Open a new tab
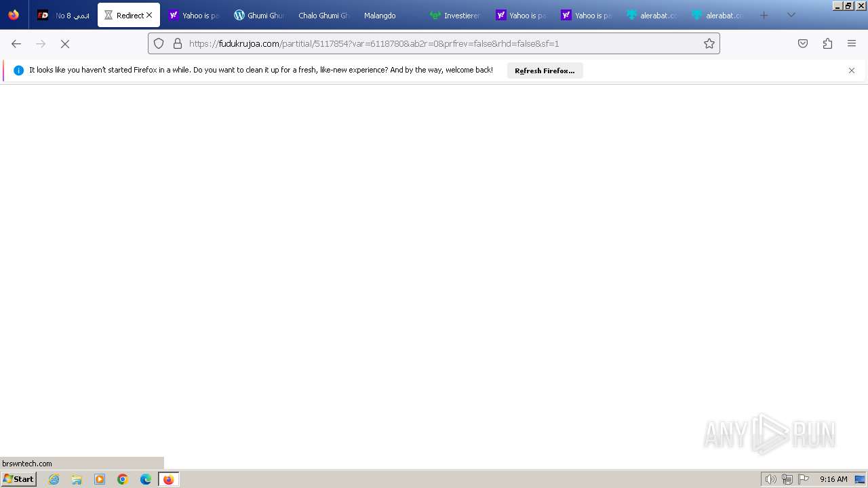This screenshot has height=488, width=868. coord(764,15)
